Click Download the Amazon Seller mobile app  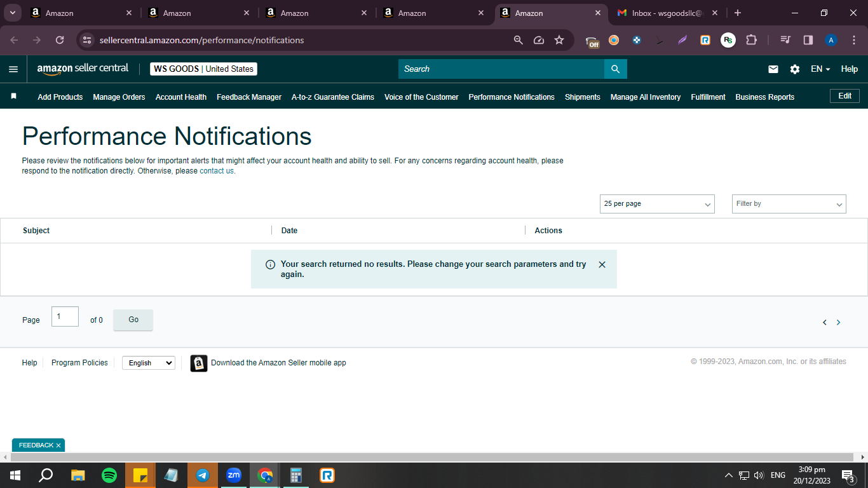click(x=278, y=363)
